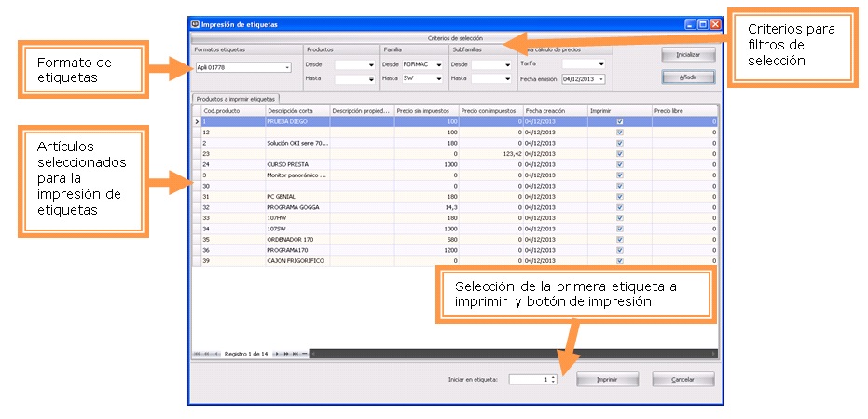Click the Inicializar button

click(688, 55)
